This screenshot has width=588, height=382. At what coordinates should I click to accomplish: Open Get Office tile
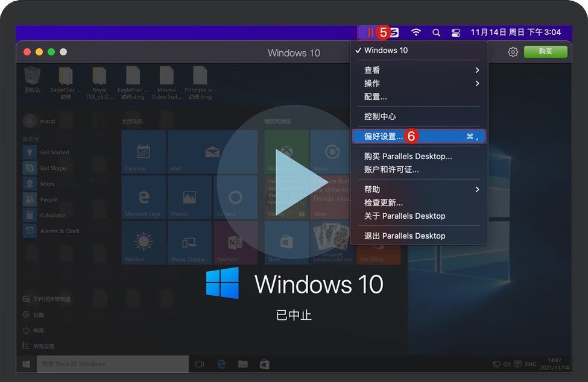(x=378, y=255)
